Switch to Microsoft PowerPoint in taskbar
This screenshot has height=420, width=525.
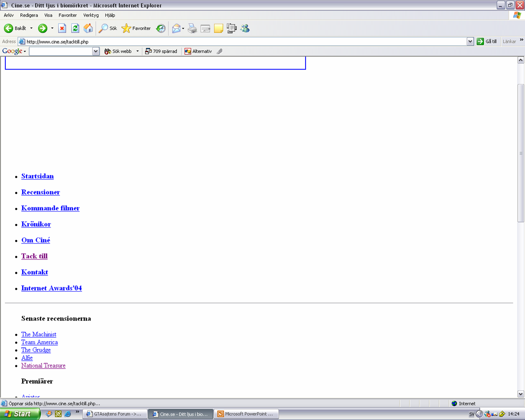[x=246, y=414]
